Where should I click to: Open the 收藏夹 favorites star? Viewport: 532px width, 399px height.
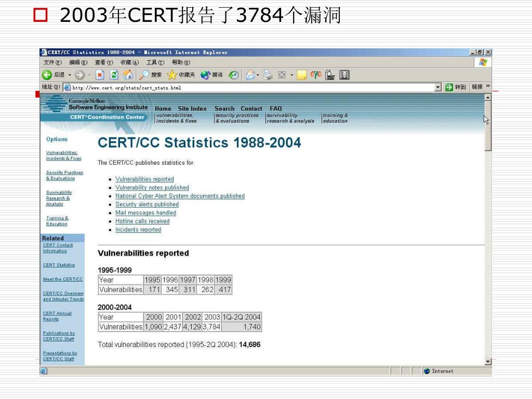[181, 75]
